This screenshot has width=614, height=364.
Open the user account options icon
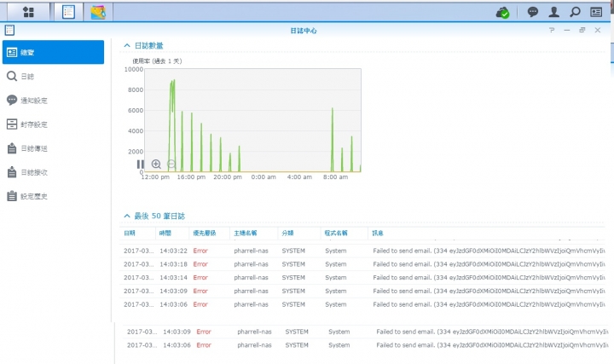(553, 12)
